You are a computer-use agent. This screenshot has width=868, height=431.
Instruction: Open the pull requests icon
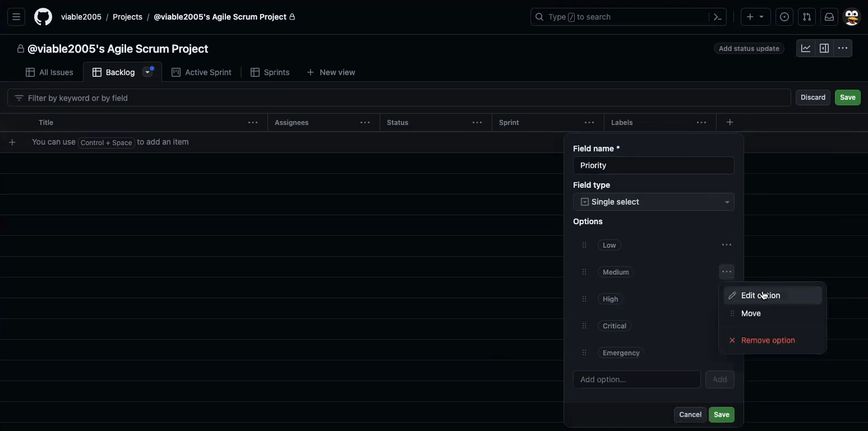coord(806,17)
